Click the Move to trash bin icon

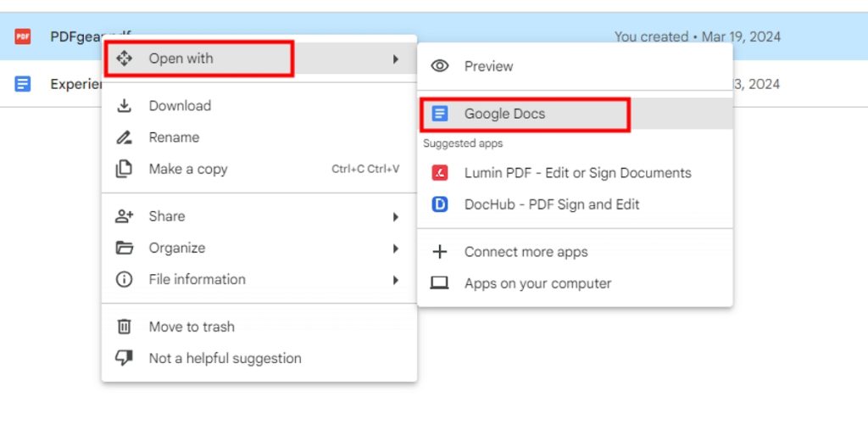pos(124,327)
